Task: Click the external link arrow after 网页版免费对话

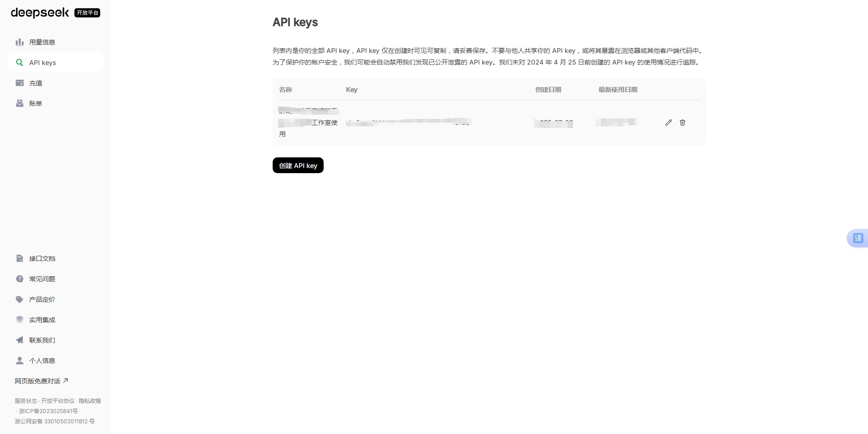Action: (65, 381)
